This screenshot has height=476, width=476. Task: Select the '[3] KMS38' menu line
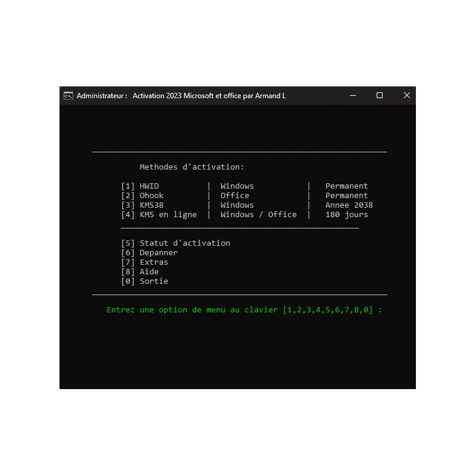pyautogui.click(x=142, y=205)
